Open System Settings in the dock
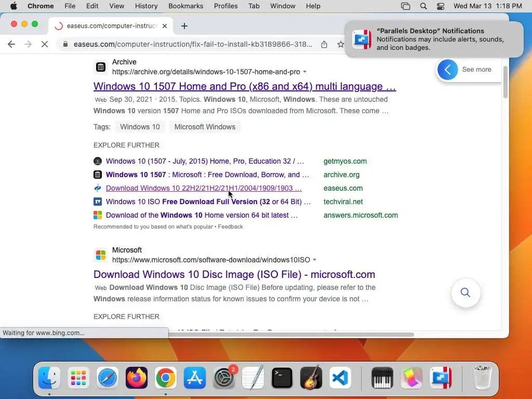 coord(224,378)
